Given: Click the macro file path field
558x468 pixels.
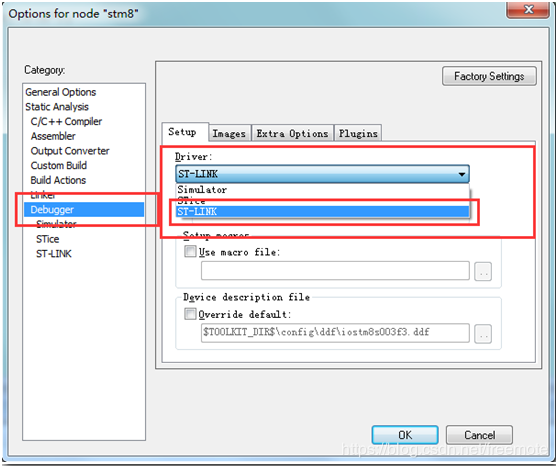Looking at the screenshot, I should 335,271.
